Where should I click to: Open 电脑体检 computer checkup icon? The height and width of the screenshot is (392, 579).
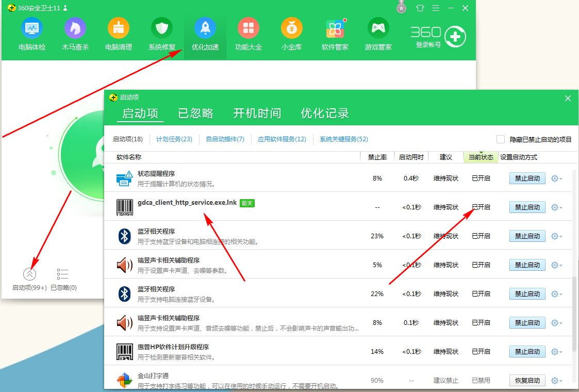pos(32,28)
